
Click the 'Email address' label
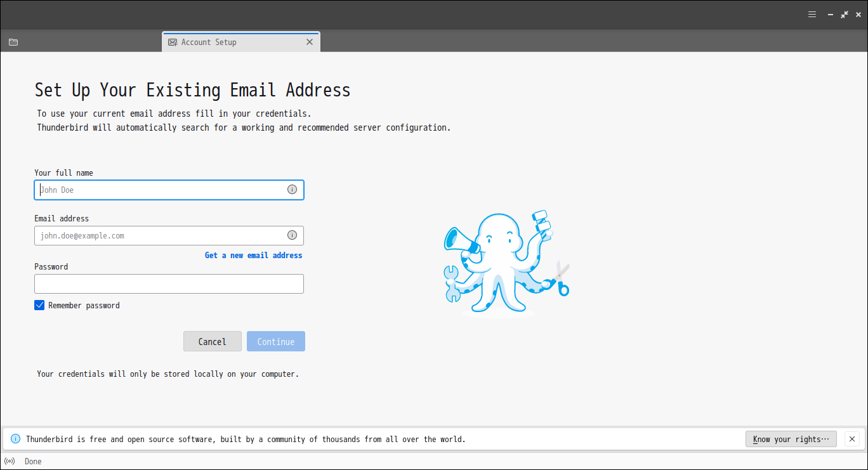62,218
